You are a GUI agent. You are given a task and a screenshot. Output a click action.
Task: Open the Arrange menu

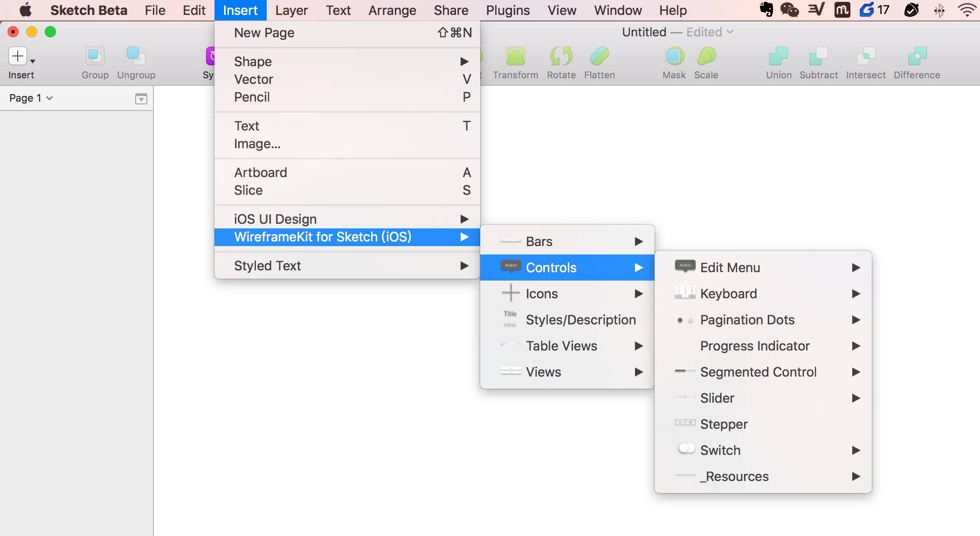(x=392, y=10)
